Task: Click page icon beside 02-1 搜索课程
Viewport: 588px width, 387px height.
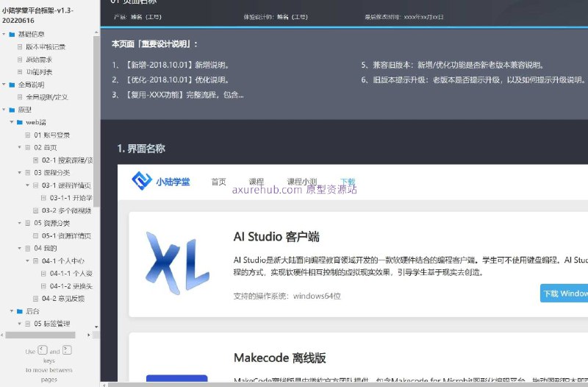Action: (35, 160)
